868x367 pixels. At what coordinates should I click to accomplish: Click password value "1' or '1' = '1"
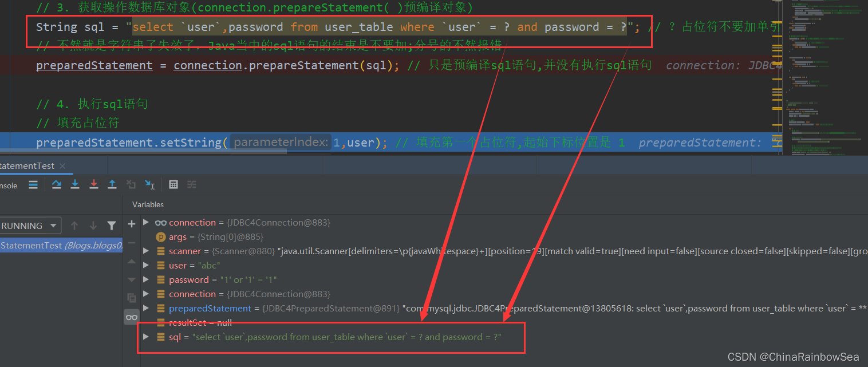pyautogui.click(x=248, y=280)
